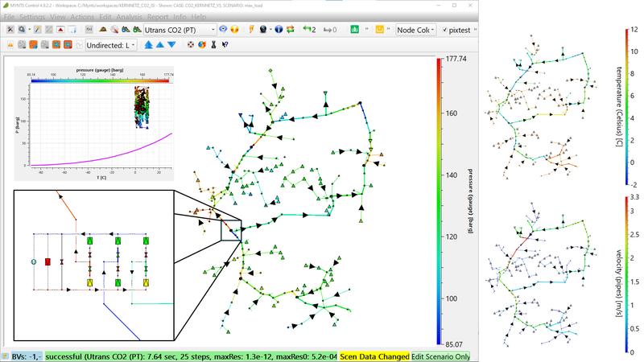Screen dimensions: 644x362
Task: Open the Info menu
Action: point(180,17)
